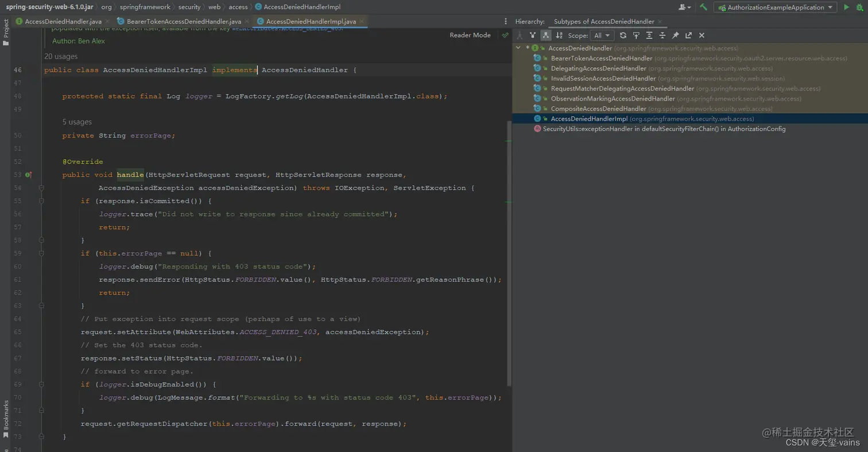Click the autoscroll to source icon

[x=636, y=35]
